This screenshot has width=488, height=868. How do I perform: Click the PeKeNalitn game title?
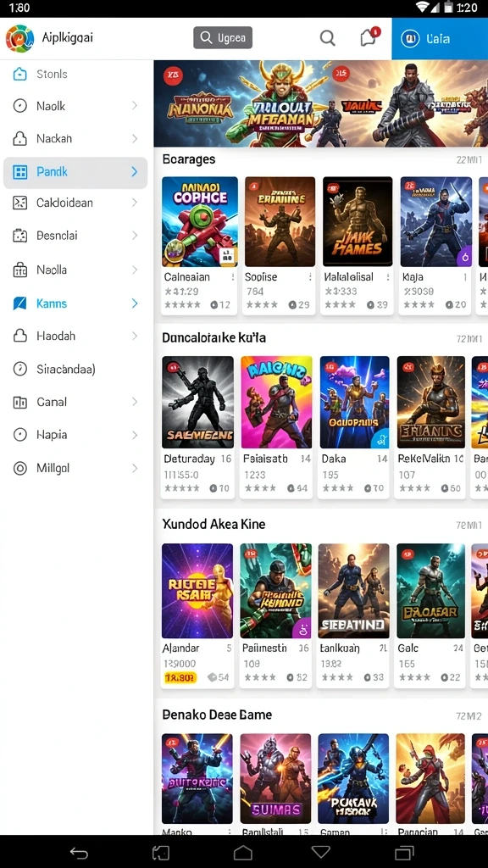click(424, 459)
